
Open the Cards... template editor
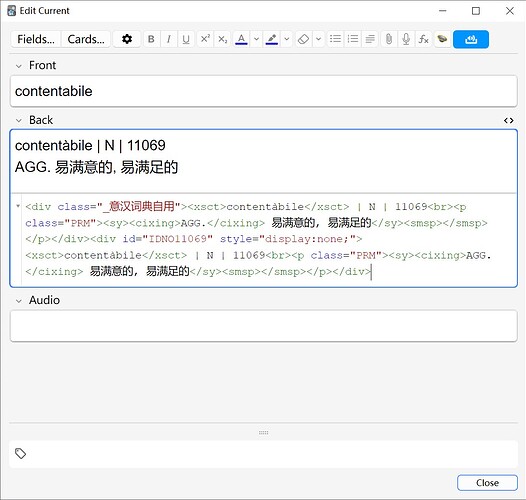(x=86, y=39)
